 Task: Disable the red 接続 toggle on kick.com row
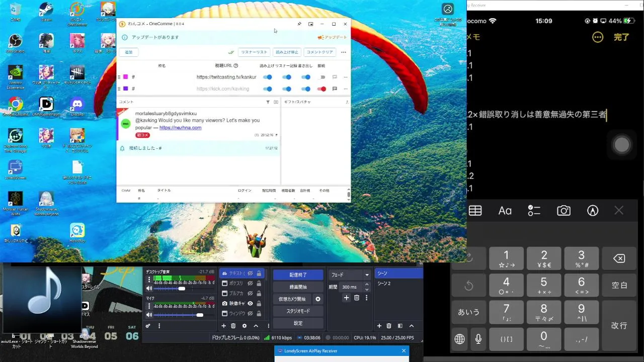[x=321, y=89]
